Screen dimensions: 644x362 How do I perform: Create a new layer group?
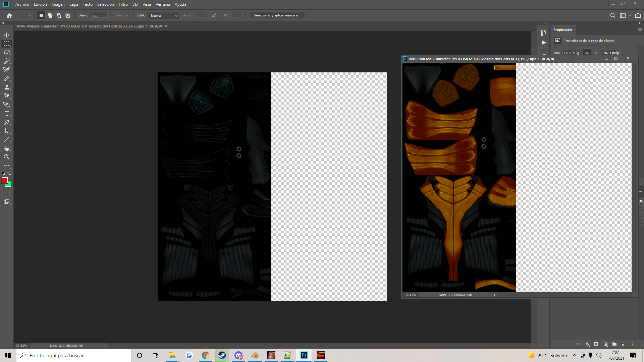tap(614, 344)
